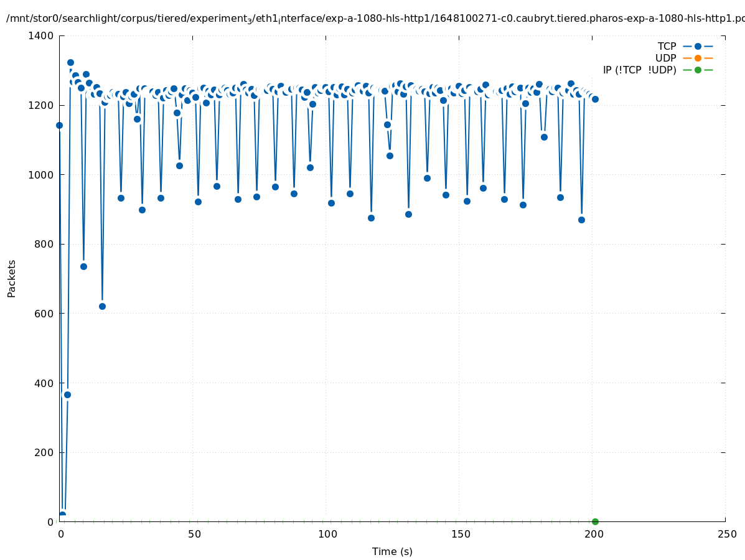The width and height of the screenshot is (745, 560).
Task: Toggle the UDP series via its legend label
Action: tap(665, 58)
